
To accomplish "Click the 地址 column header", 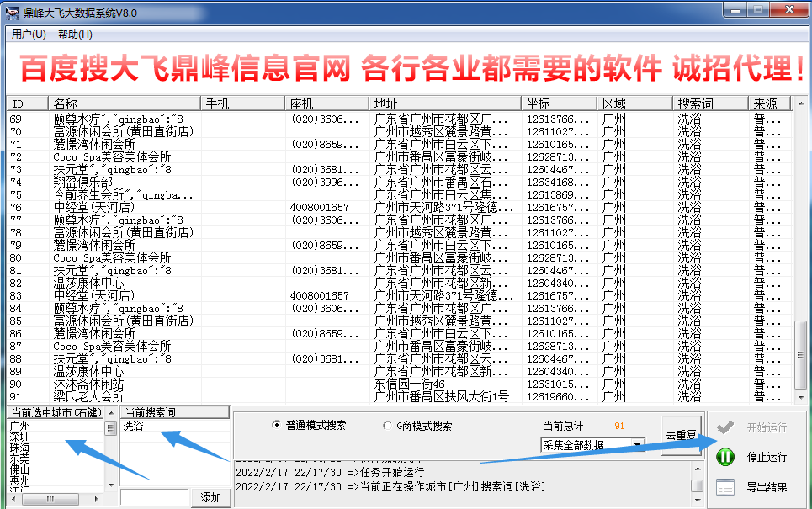I will (x=446, y=103).
